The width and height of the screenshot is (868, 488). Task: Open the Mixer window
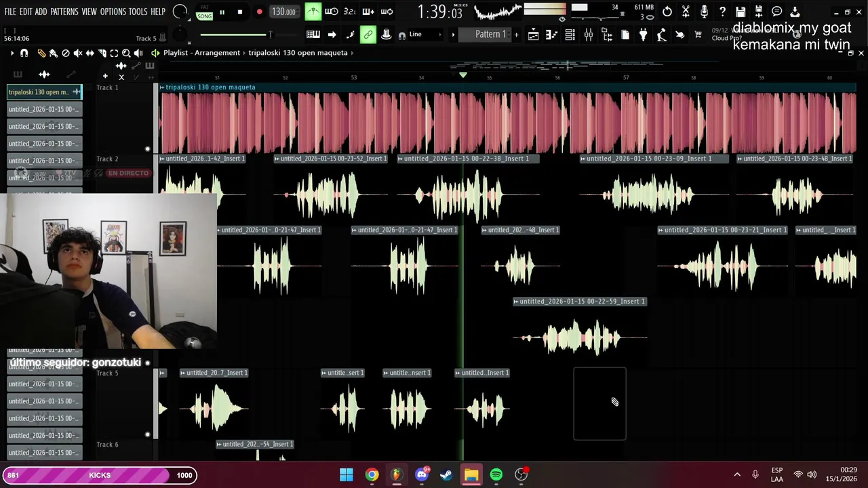589,35
